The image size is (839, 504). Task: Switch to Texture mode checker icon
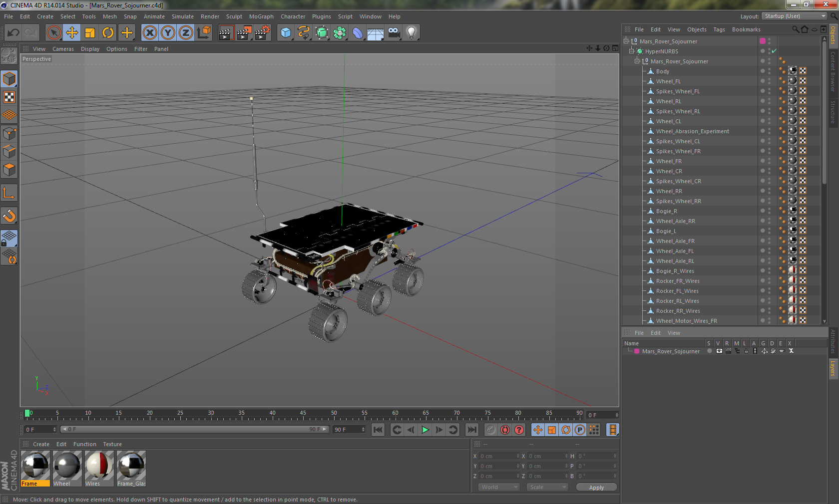[9, 97]
